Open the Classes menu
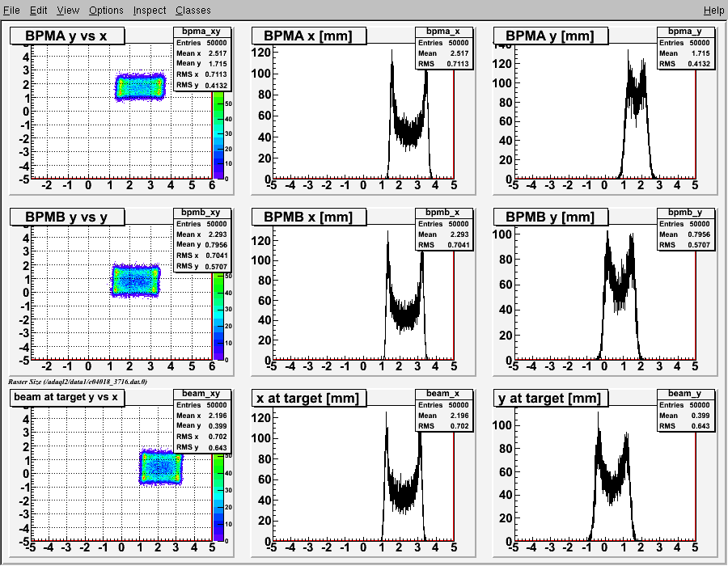728x566 pixels. pyautogui.click(x=193, y=11)
